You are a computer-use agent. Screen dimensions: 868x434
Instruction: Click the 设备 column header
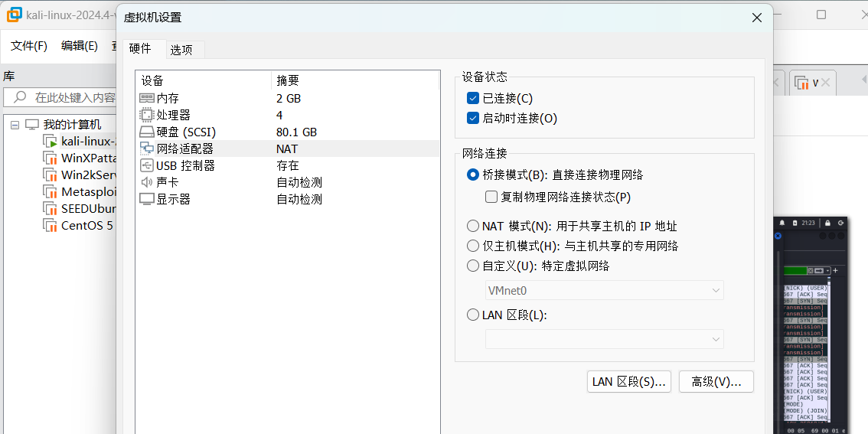click(203, 80)
